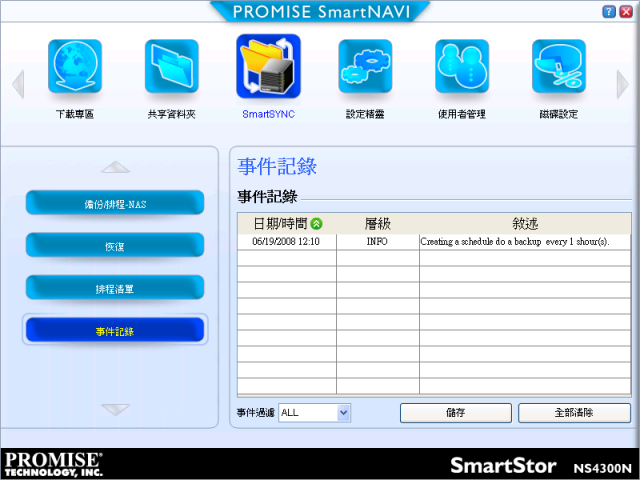The image size is (640, 480).
Task: Click the green sort icon beside 日期/時間
Action: tap(316, 224)
